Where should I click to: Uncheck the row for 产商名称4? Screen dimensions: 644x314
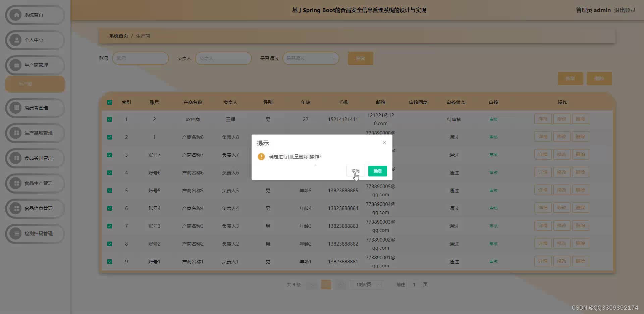click(x=110, y=208)
